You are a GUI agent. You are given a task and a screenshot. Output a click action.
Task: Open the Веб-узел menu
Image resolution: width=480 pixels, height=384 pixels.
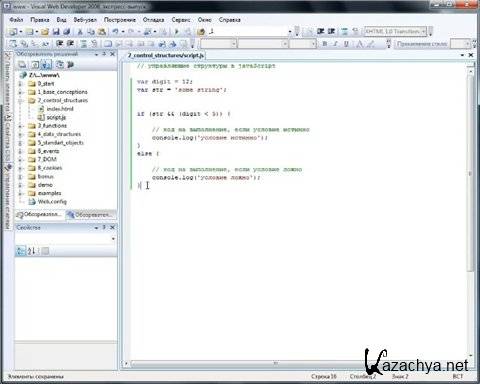[x=85, y=20]
